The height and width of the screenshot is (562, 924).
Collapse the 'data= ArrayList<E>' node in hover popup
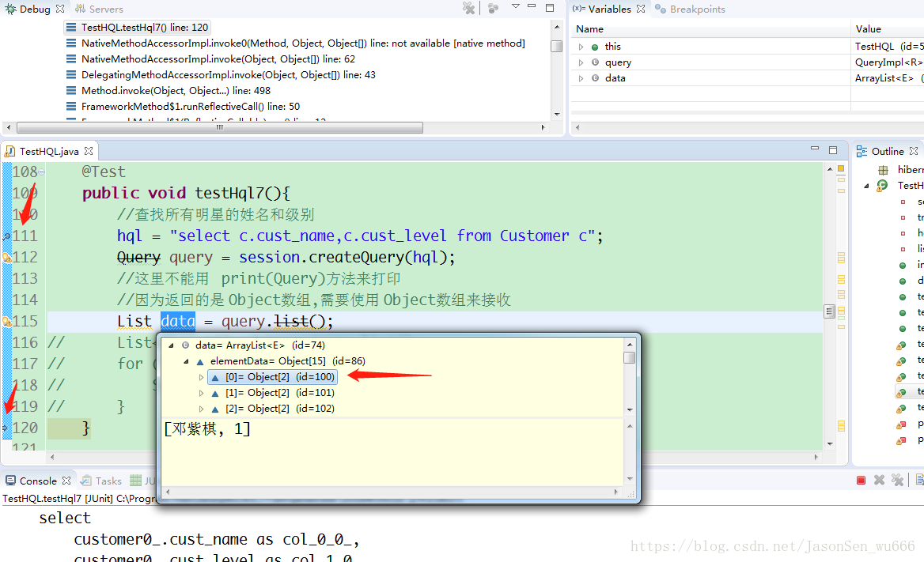(171, 345)
